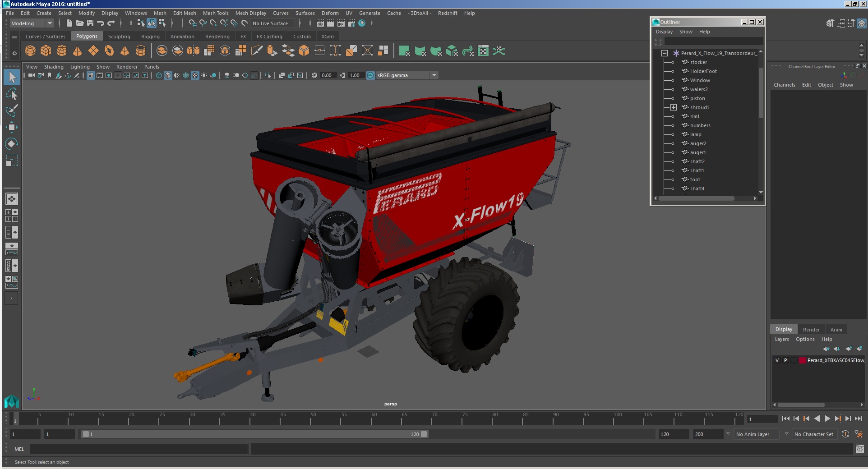Click the Open Scene folder icon
The image size is (868, 469).
click(80, 23)
